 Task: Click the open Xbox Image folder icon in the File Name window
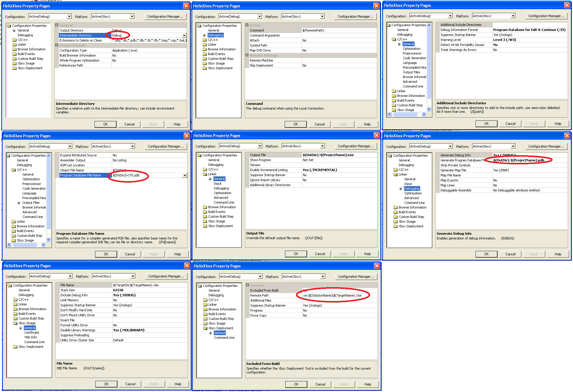tap(15, 323)
